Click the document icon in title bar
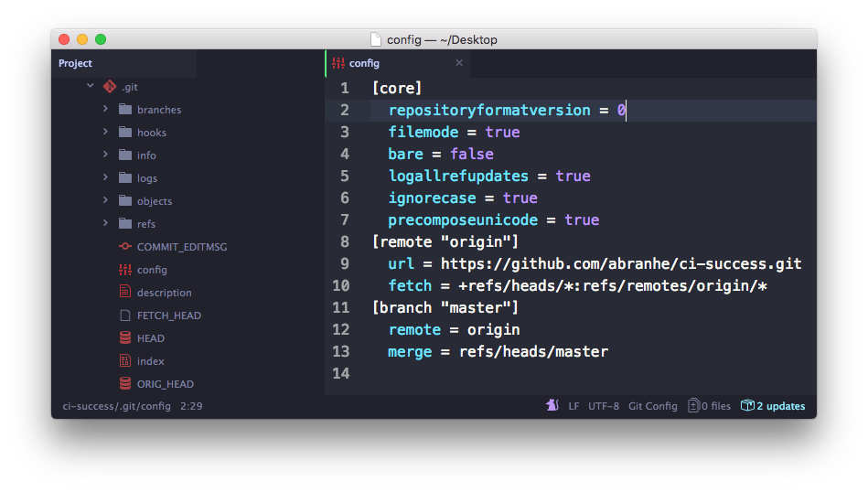The width and height of the screenshot is (868, 492). (376, 39)
